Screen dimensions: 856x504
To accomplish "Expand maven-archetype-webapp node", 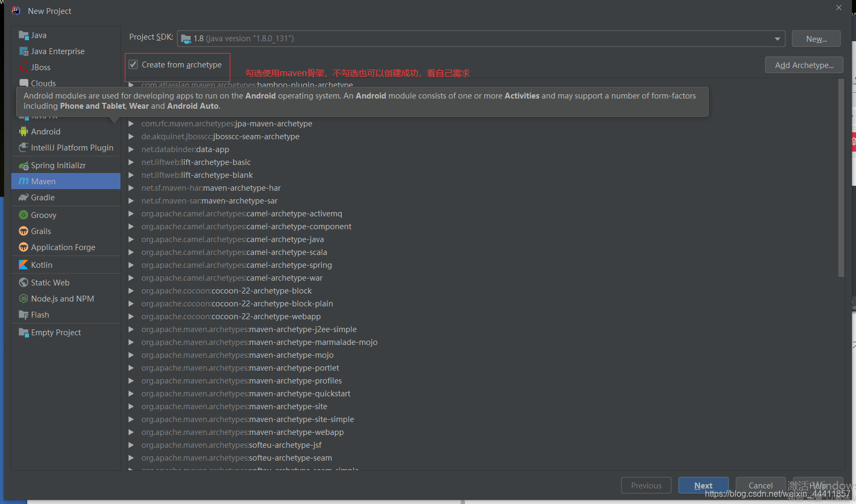I will coord(131,432).
